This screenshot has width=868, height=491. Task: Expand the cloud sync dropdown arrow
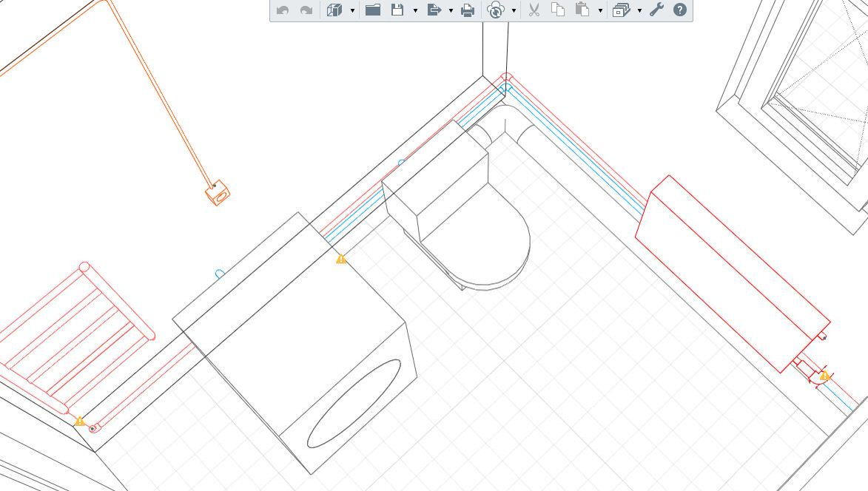pyautogui.click(x=514, y=10)
